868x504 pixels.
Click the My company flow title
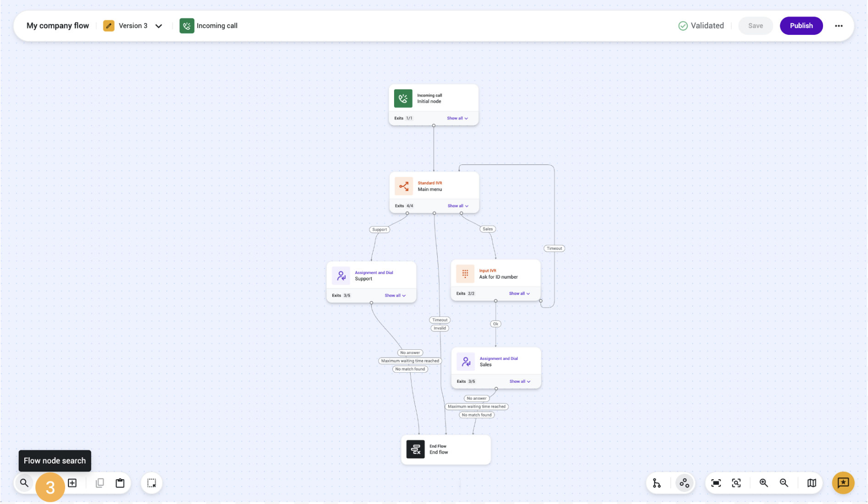click(58, 26)
